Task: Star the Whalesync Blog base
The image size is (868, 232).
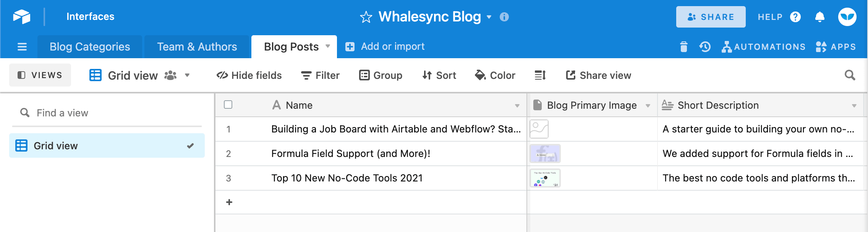Action: pyautogui.click(x=366, y=17)
